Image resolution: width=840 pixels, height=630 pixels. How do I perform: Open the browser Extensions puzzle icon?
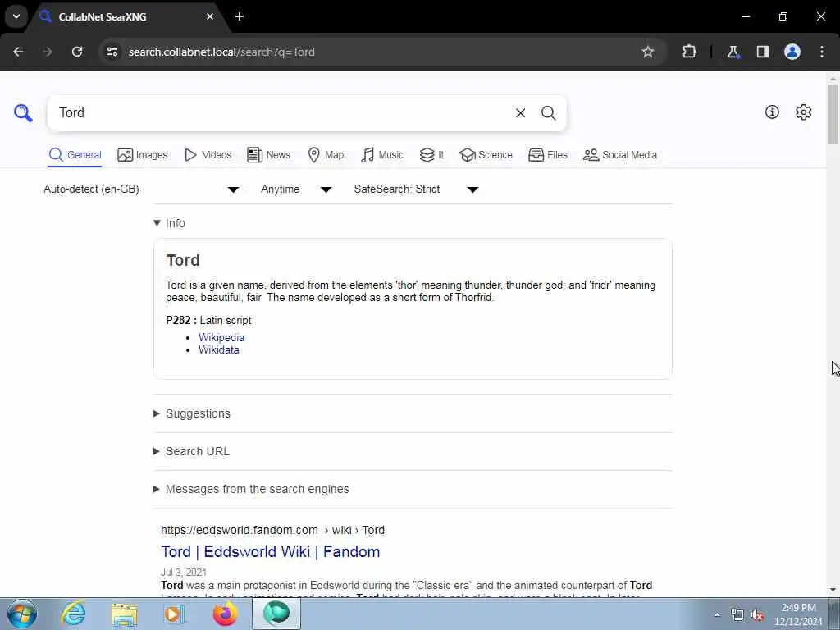tap(689, 52)
